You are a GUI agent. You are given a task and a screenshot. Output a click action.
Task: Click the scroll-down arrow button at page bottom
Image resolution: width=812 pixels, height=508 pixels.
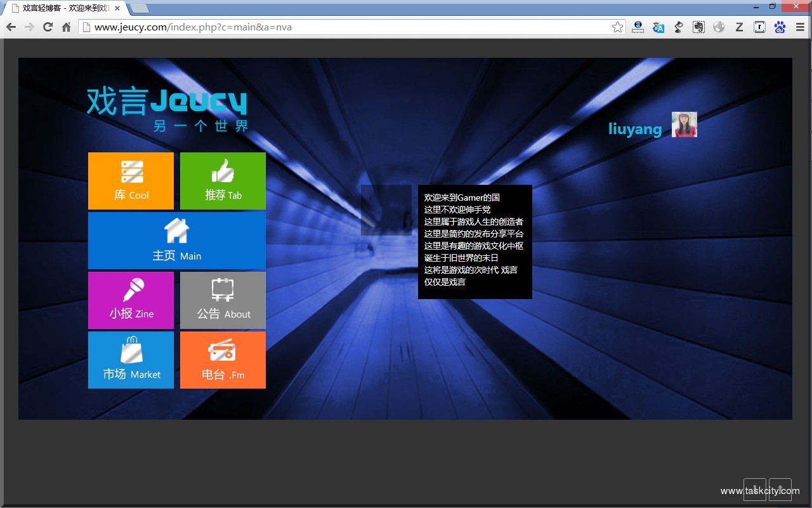tap(755, 490)
